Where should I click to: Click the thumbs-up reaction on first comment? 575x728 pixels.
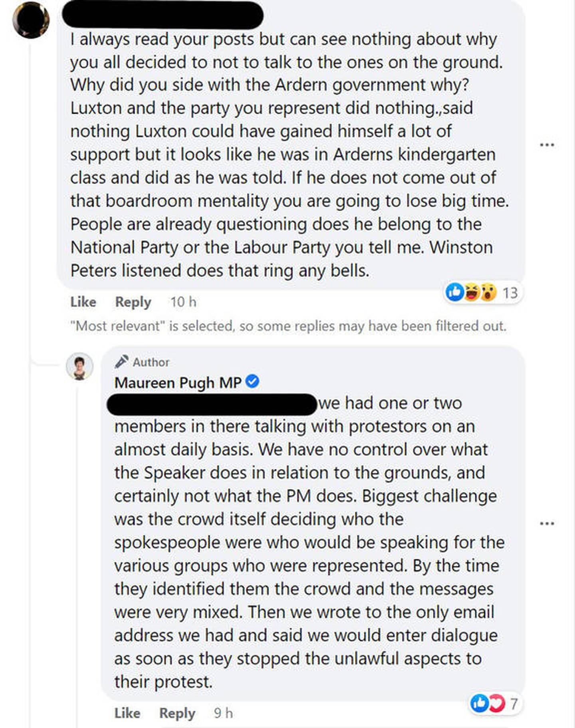pos(454,292)
